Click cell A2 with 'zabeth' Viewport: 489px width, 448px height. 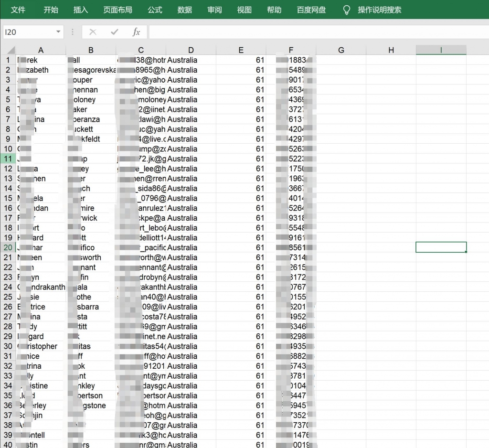click(41, 70)
